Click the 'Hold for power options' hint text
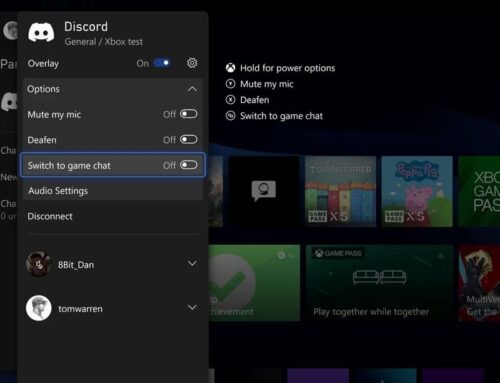The width and height of the screenshot is (500, 383). 287,68
